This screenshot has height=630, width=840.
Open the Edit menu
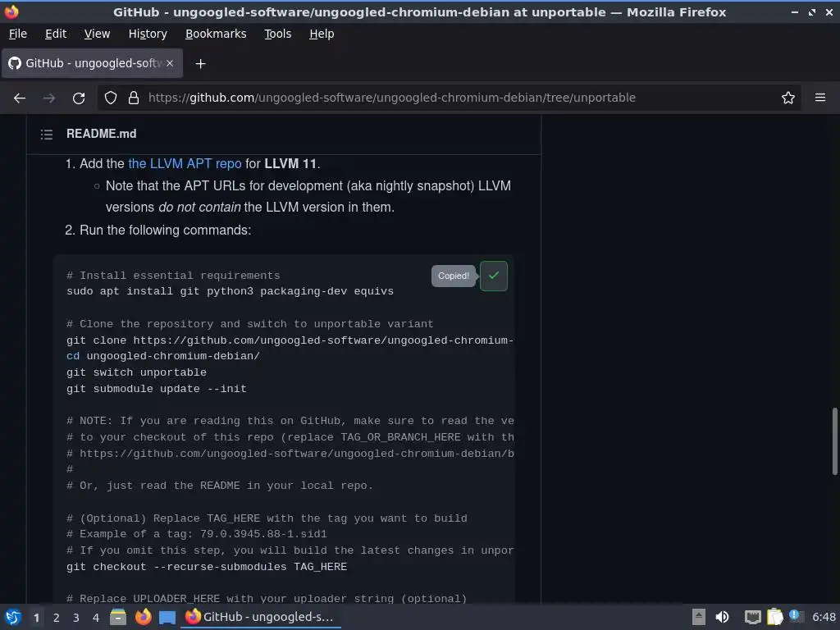point(56,34)
